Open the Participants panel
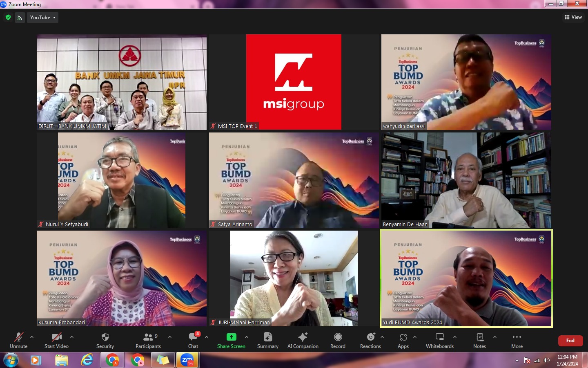Screen dimensions: 588x368 click(148, 337)
